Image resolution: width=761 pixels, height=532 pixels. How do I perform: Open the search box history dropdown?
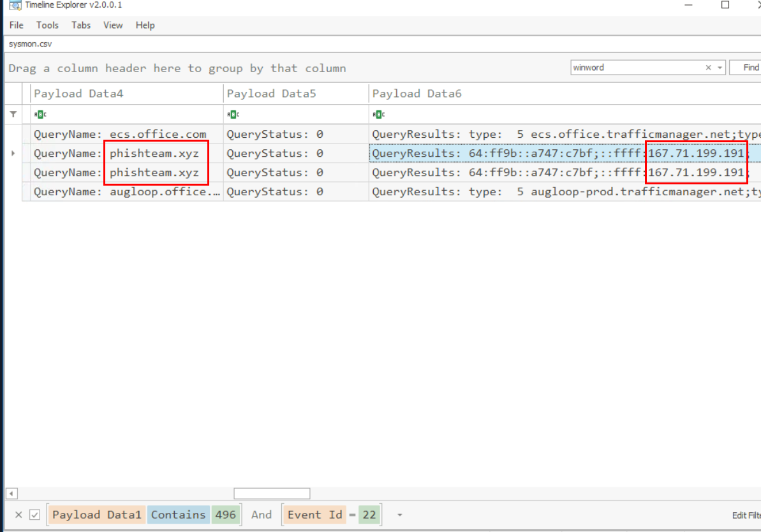[720, 68]
